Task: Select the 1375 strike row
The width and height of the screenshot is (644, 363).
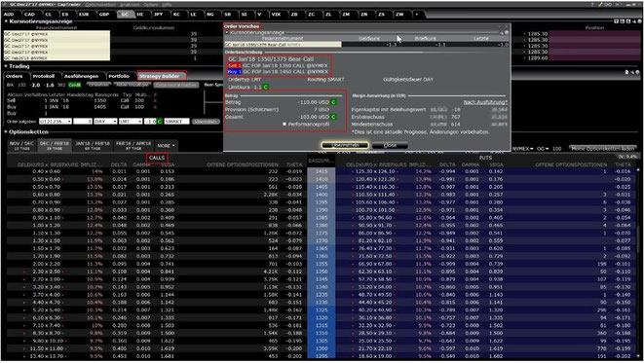Action: [322, 233]
